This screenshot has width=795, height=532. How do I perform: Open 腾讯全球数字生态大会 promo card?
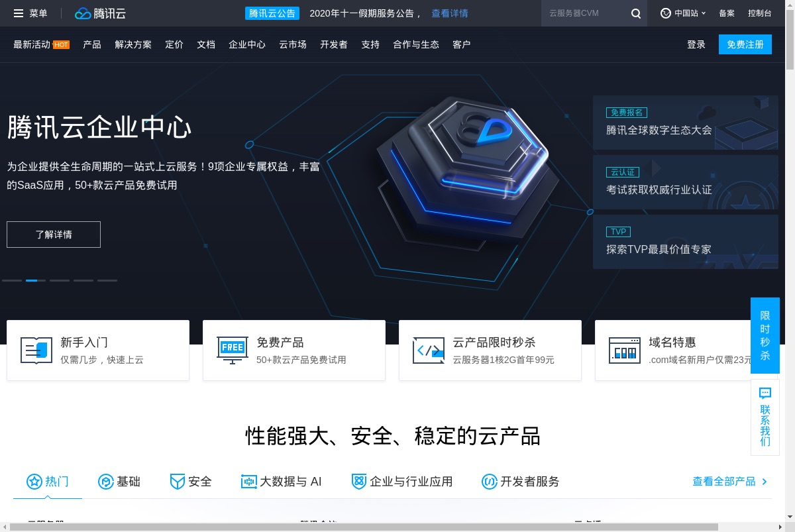point(686,123)
